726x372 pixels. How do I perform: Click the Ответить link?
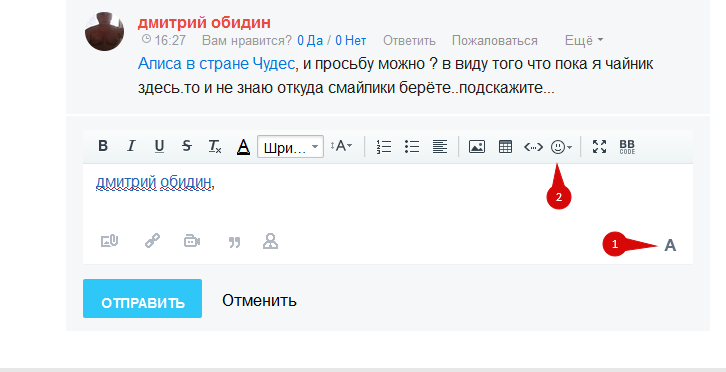pos(409,41)
